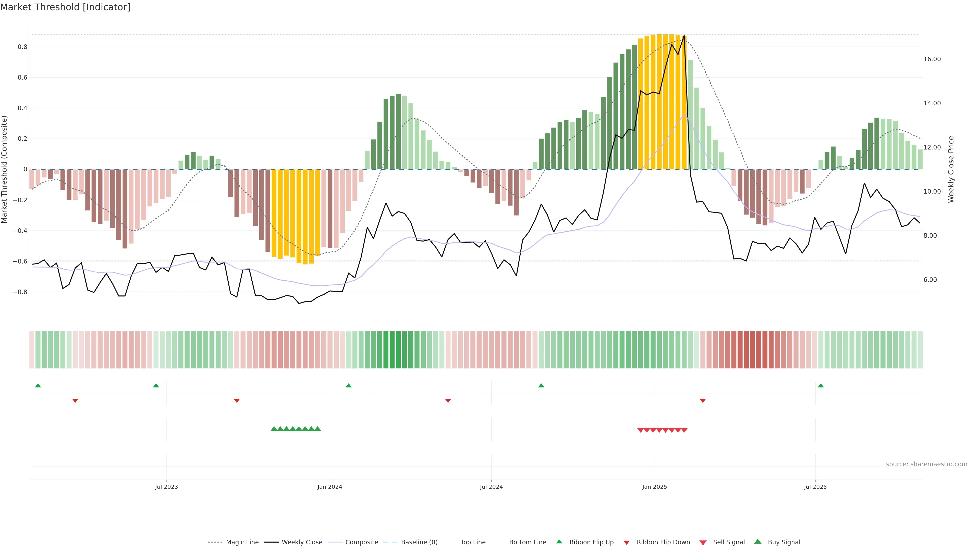Select the first green flip-up triangle at chart start
Screen dimensions: 980x551
38,386
